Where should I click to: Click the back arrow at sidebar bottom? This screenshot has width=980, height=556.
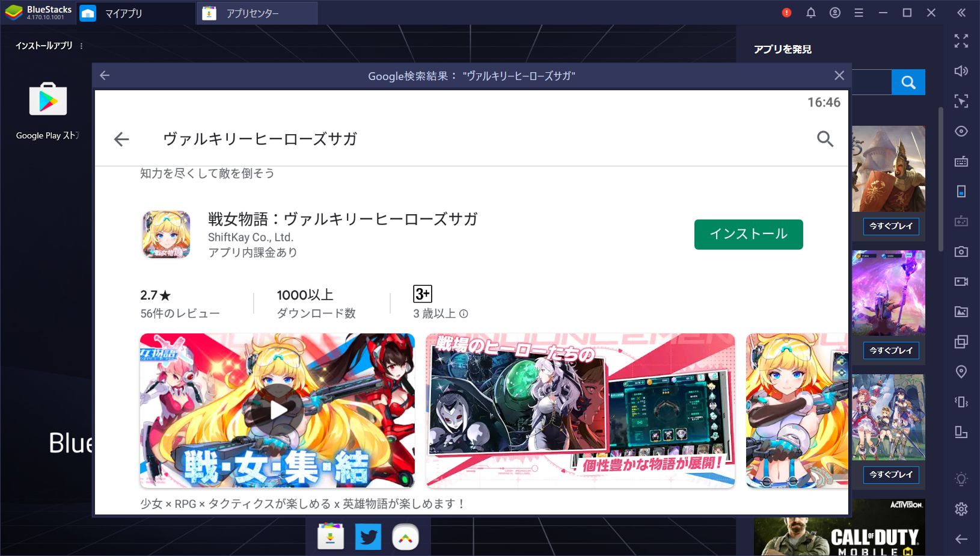(x=961, y=539)
